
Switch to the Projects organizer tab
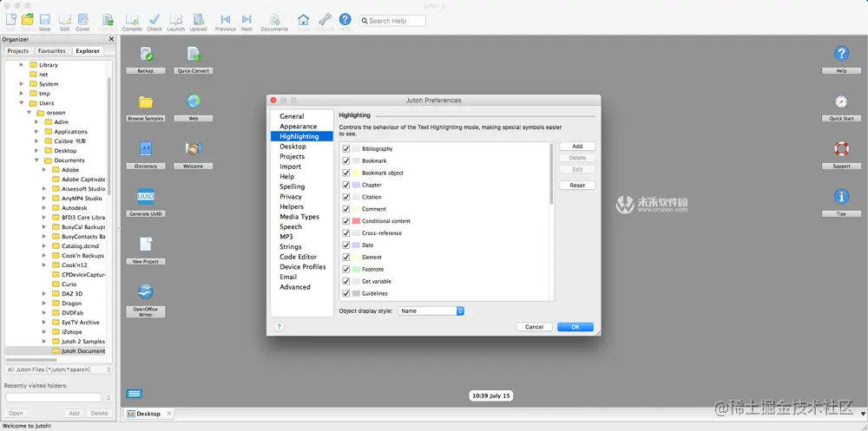17,51
